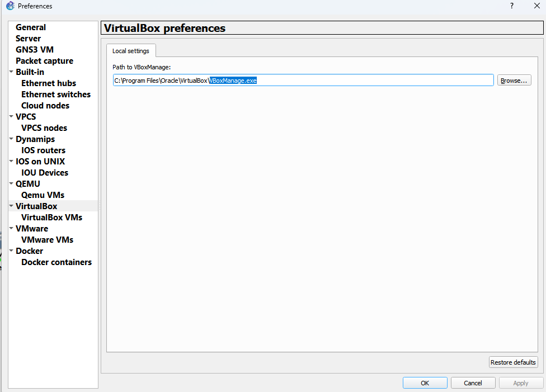Restore defaults for VirtualBox preferences
Image resolution: width=546 pixels, height=392 pixels.
click(513, 362)
